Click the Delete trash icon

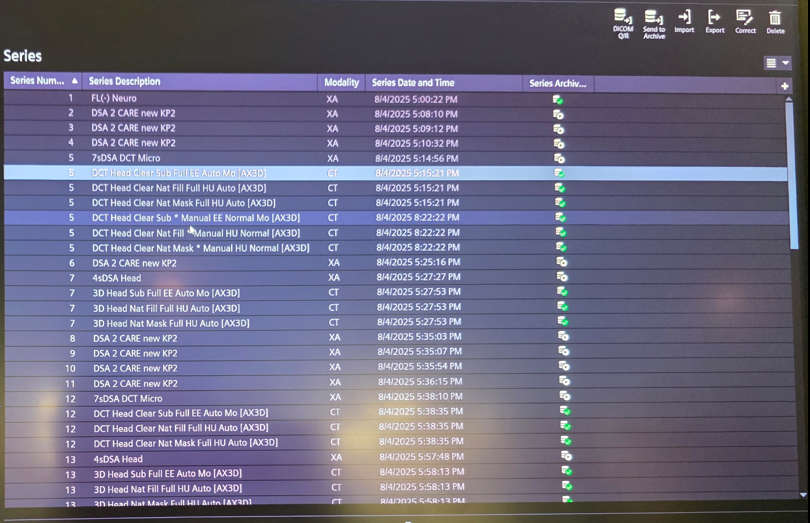click(775, 18)
